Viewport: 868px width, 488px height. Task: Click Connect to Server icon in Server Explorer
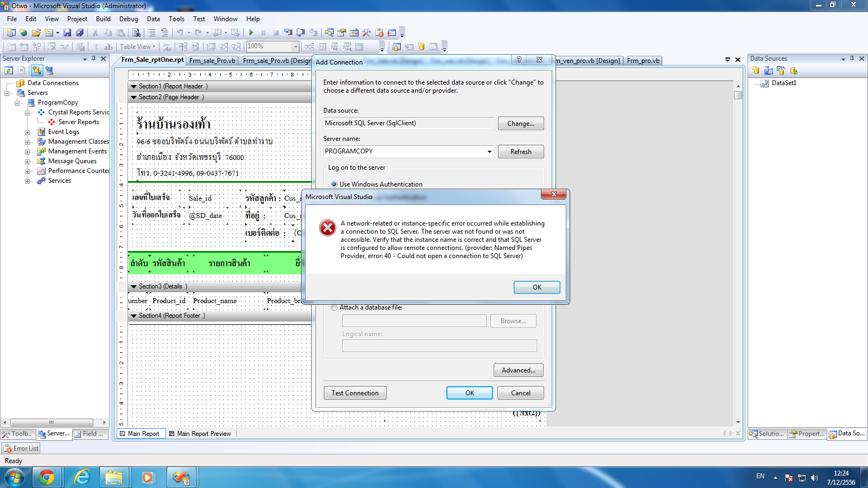49,70
